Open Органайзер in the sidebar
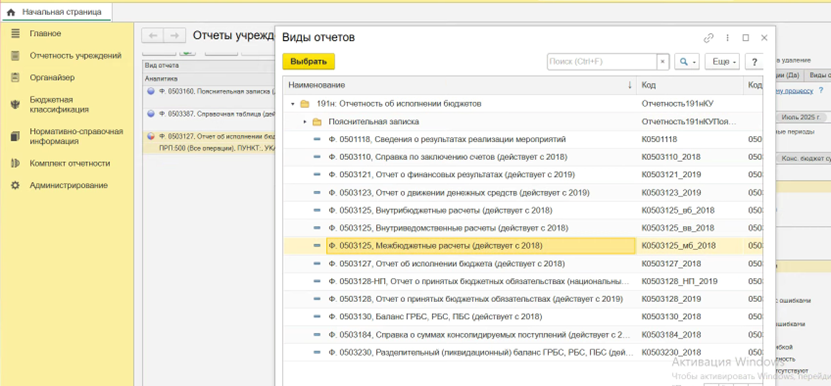The image size is (831, 386). [52, 77]
